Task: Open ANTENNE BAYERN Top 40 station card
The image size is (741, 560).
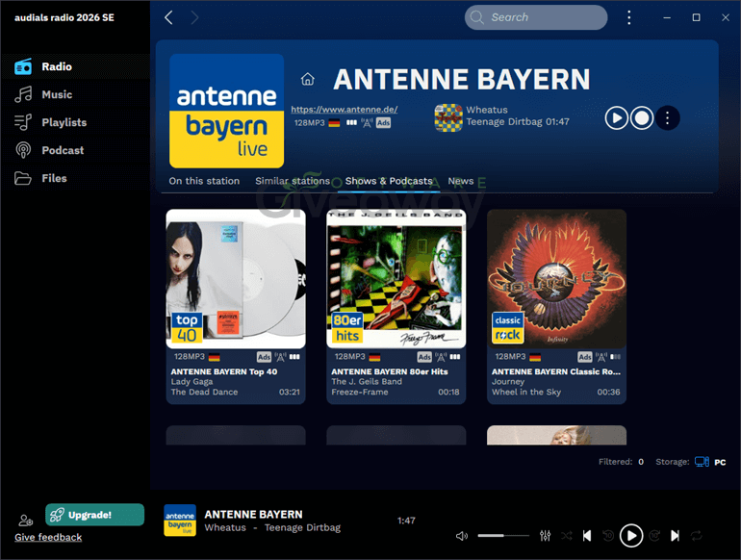Action: pyautogui.click(x=236, y=306)
